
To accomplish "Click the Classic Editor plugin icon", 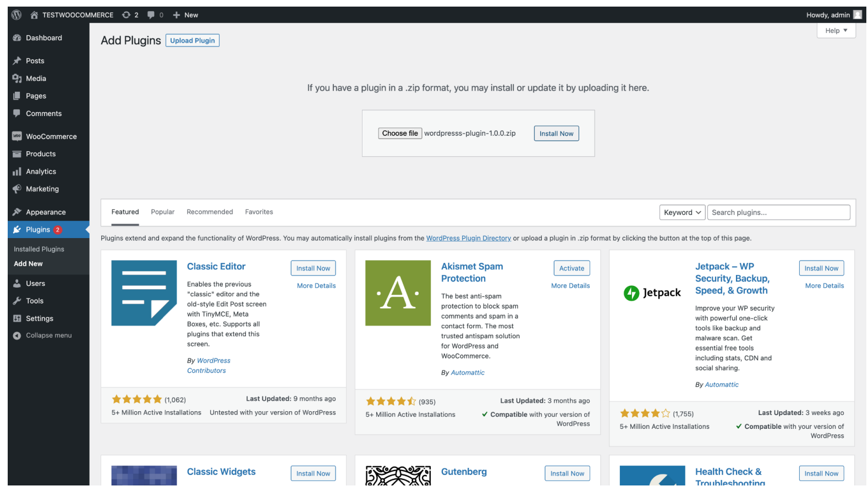I will coord(144,293).
